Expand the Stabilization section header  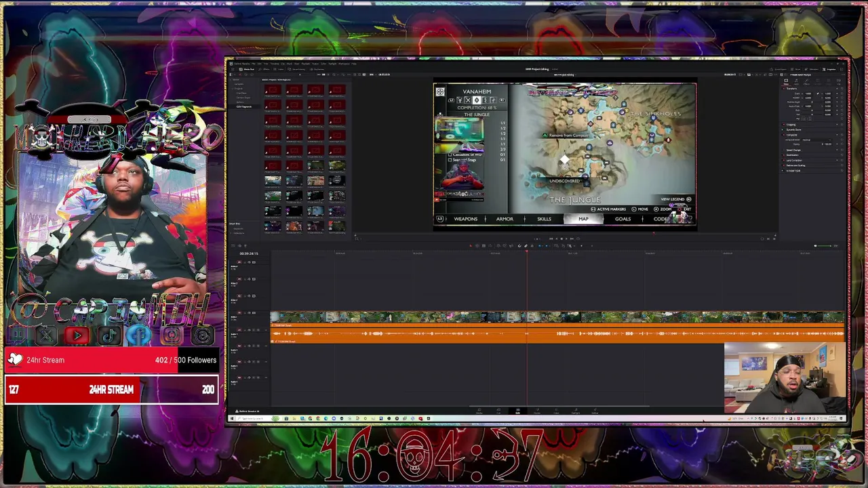coord(793,155)
